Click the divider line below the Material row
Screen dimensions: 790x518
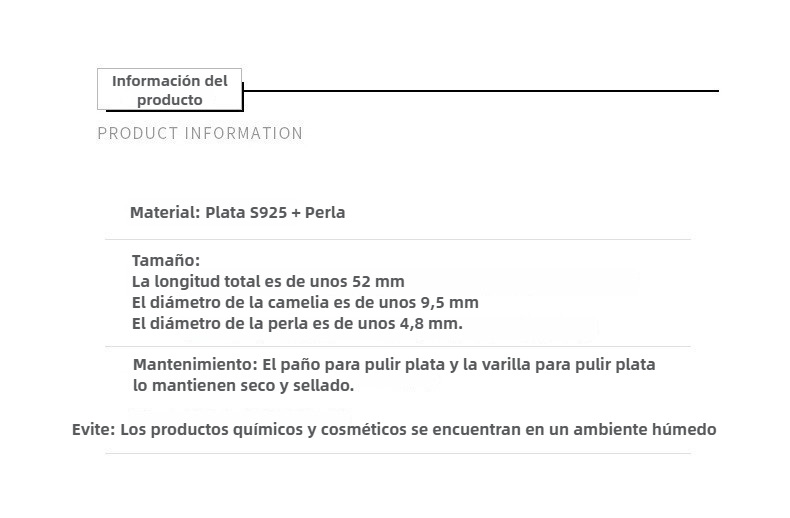coord(398,239)
